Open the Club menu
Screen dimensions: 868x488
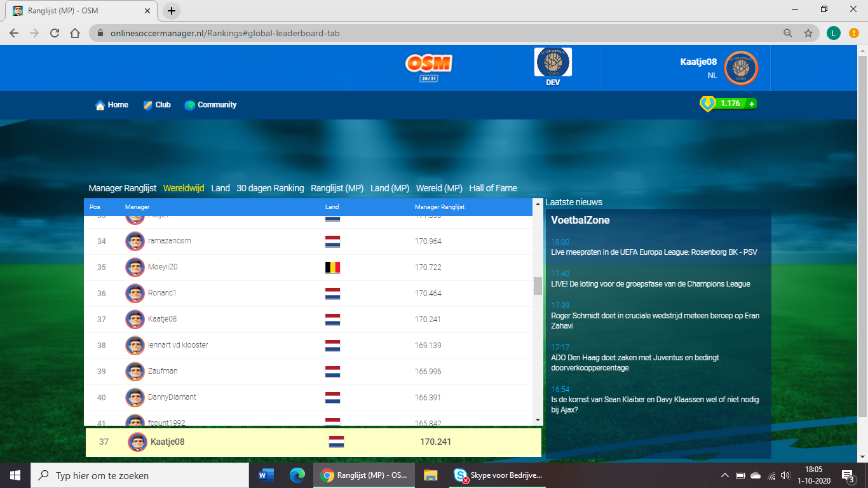tap(163, 105)
